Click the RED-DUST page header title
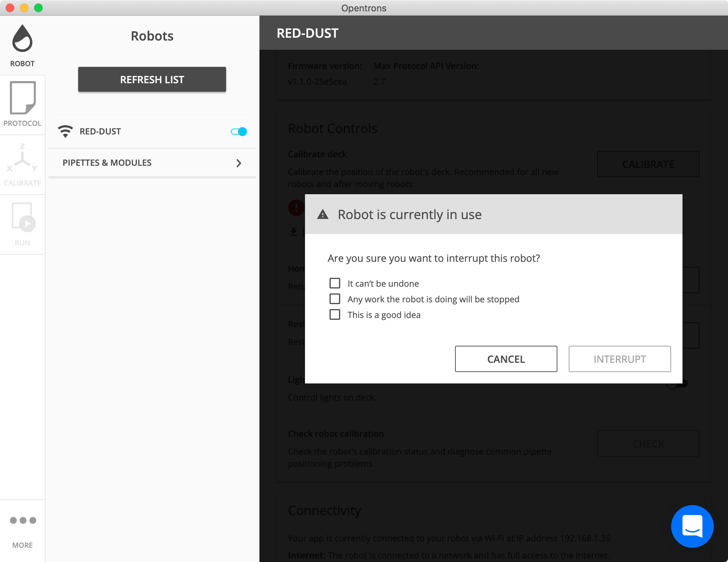Image resolution: width=728 pixels, height=562 pixels. (307, 33)
